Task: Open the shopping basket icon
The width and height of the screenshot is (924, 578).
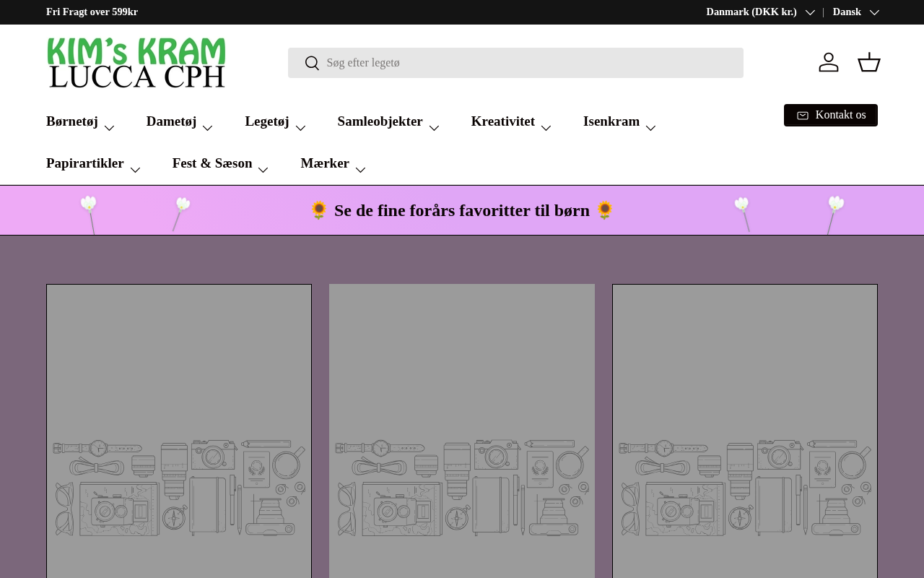Action: pos(869,62)
